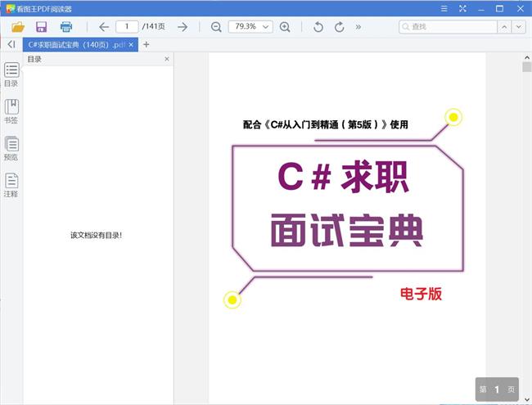Open the 目录 outline sidebar panel
Viewport: 532px width, 405px height.
(x=11, y=74)
